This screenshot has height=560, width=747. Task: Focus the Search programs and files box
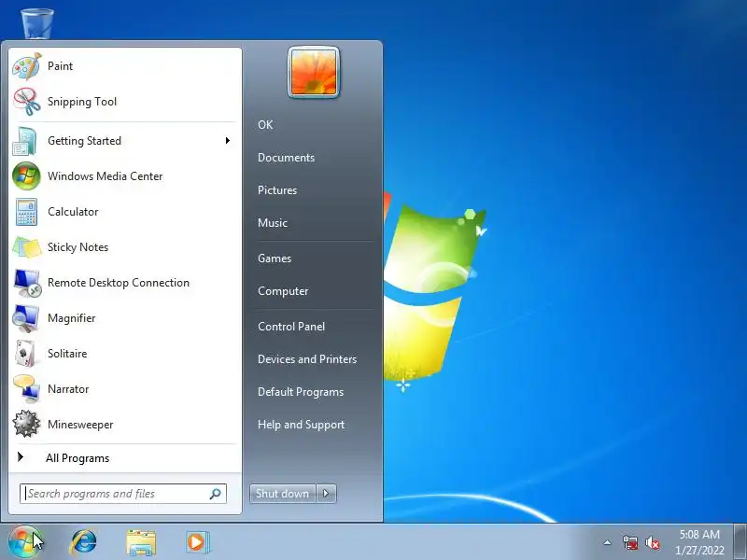point(123,494)
